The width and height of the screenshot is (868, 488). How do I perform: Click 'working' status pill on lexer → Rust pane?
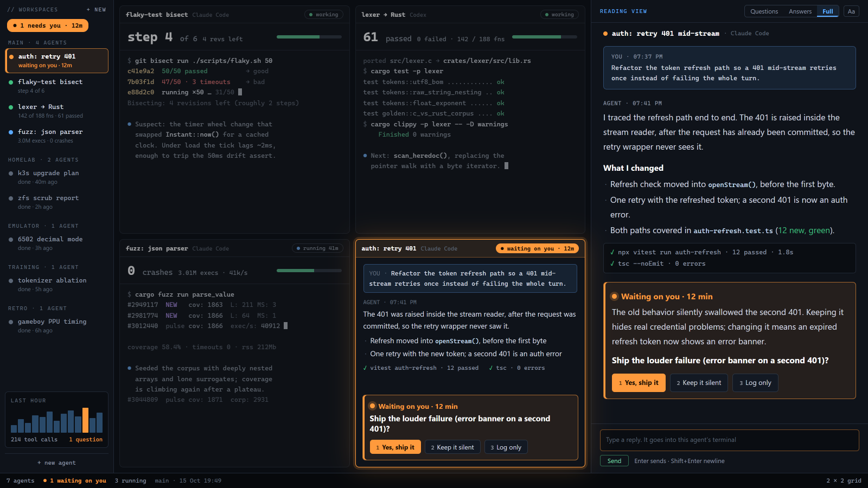pyautogui.click(x=559, y=15)
